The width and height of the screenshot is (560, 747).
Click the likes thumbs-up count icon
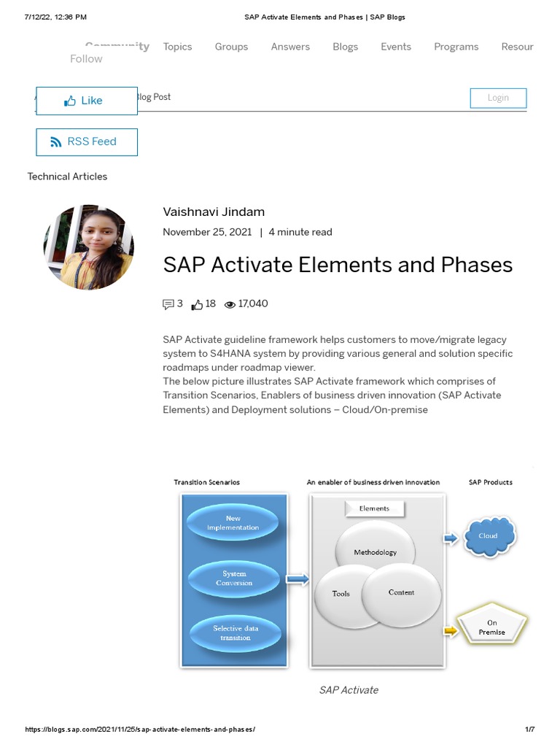coord(197,304)
